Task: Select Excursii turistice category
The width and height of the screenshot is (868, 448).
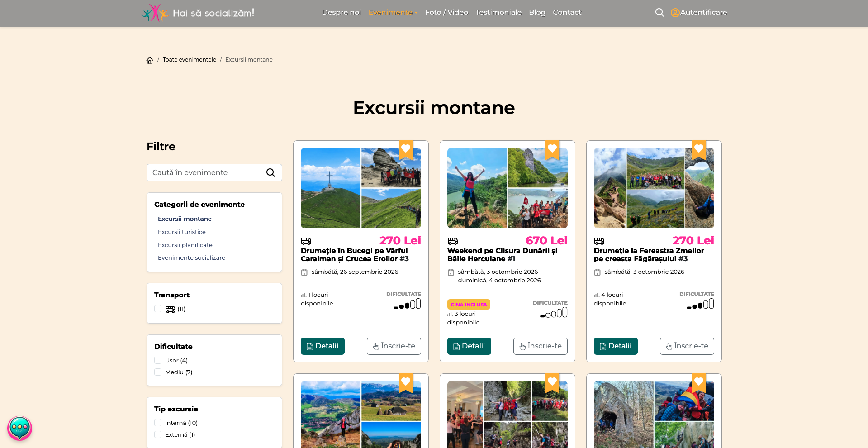Action: pos(182,232)
